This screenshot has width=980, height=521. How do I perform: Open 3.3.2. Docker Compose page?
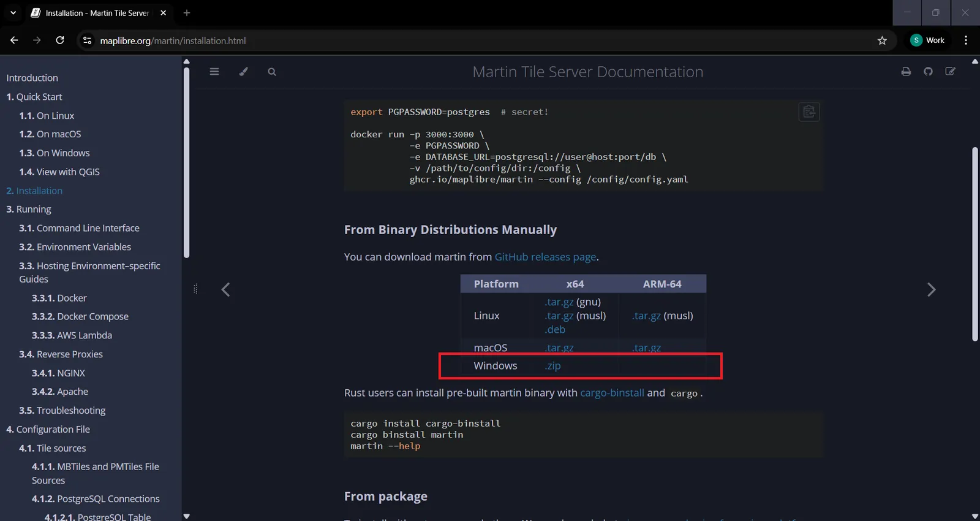[x=80, y=316]
